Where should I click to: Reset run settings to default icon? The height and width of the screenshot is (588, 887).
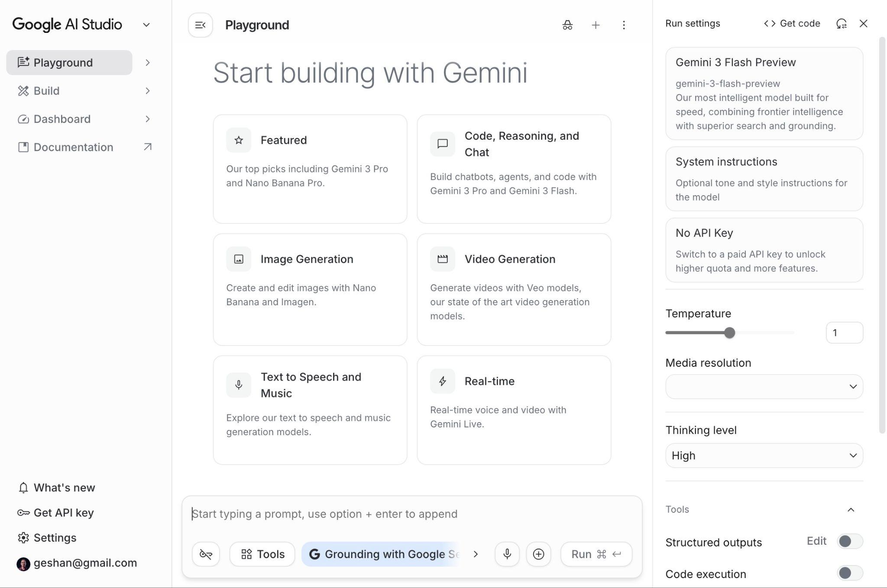point(841,23)
